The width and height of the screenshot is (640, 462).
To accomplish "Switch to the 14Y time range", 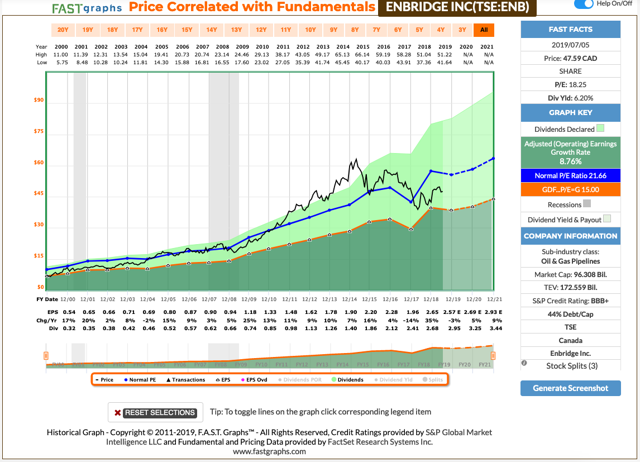I will click(211, 30).
